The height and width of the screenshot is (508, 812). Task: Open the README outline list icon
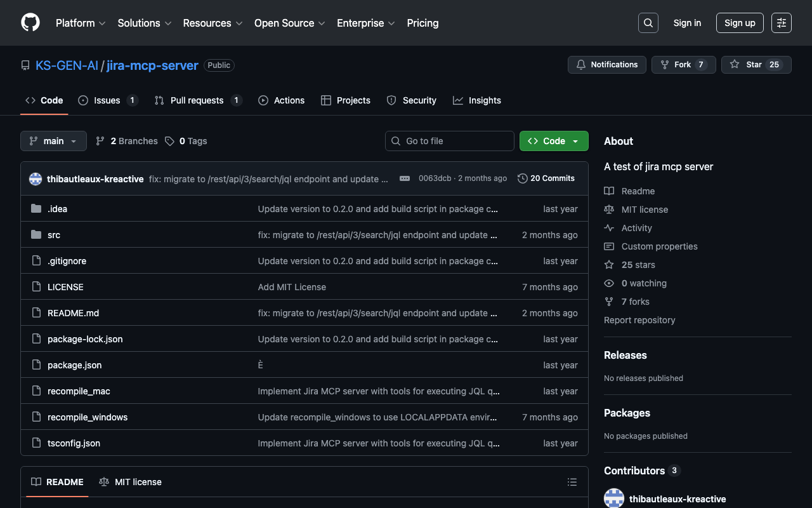[x=572, y=483]
